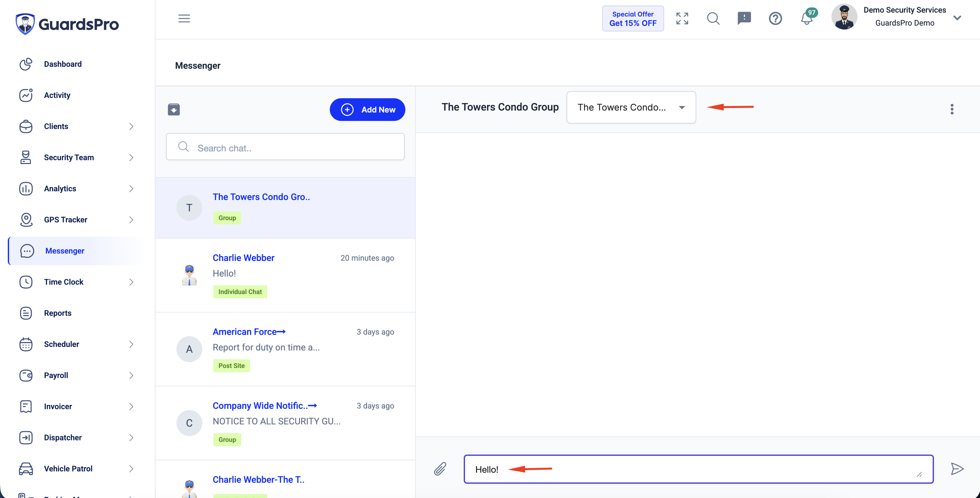This screenshot has width=980, height=498.
Task: Click the user profile avatar
Action: [844, 17]
